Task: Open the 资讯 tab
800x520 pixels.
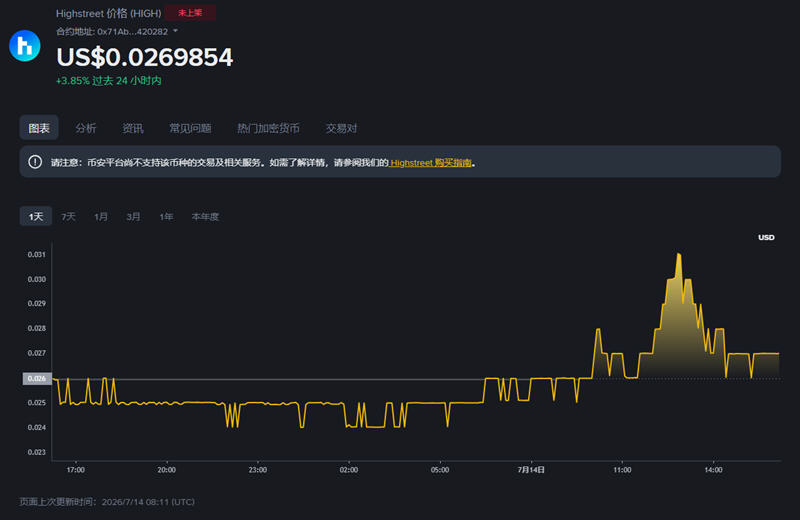Action: [x=133, y=128]
